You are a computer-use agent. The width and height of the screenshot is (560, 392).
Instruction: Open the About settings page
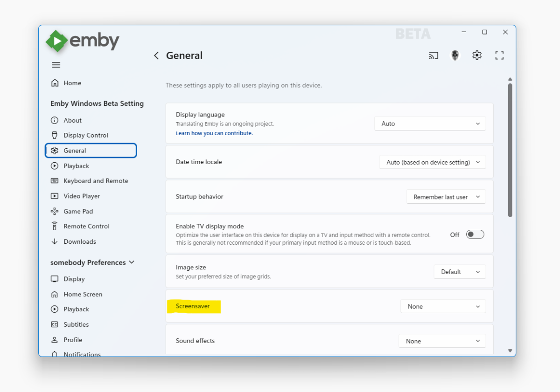tap(91, 120)
